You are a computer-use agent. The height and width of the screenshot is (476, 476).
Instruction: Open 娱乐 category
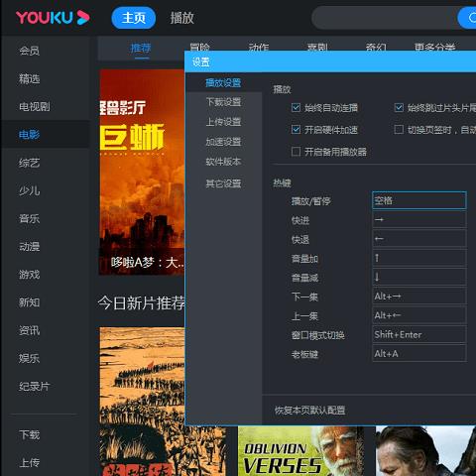pos(30,358)
